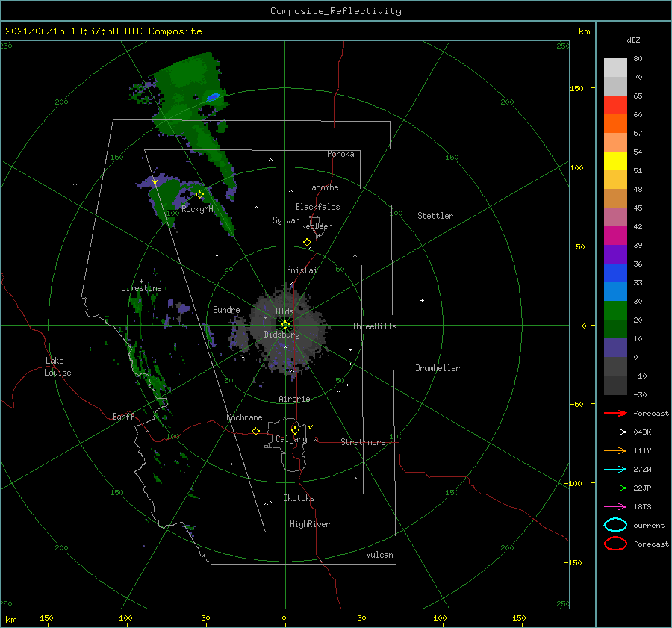Click the RockyMH label

(x=197, y=209)
